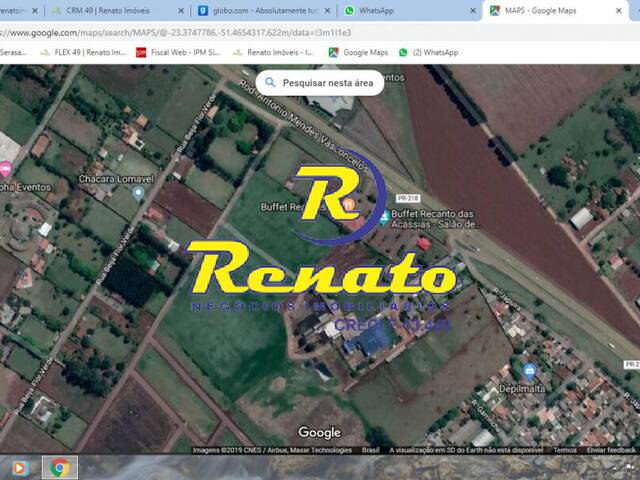The image size is (640, 480).
Task: Select the Depilmalta shop pin
Action: coord(529,371)
